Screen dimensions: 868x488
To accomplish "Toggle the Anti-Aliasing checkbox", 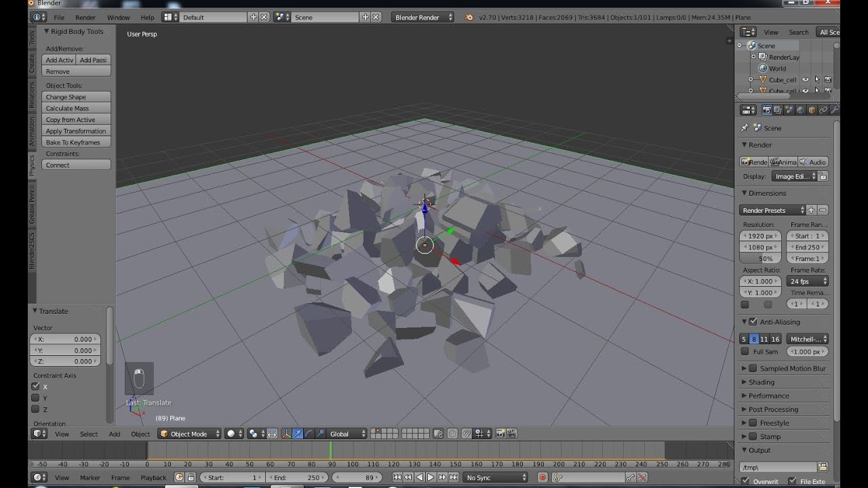I will (x=753, y=321).
